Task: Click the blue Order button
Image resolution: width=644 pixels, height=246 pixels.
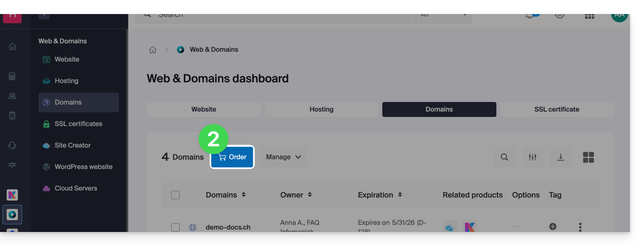Action: 232,157
